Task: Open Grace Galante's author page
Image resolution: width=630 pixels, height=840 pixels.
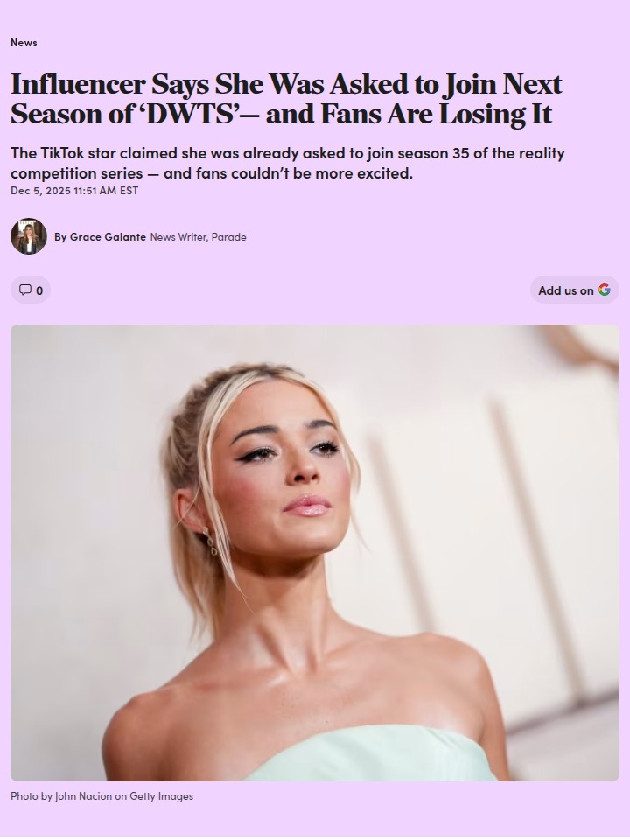Action: (x=108, y=237)
